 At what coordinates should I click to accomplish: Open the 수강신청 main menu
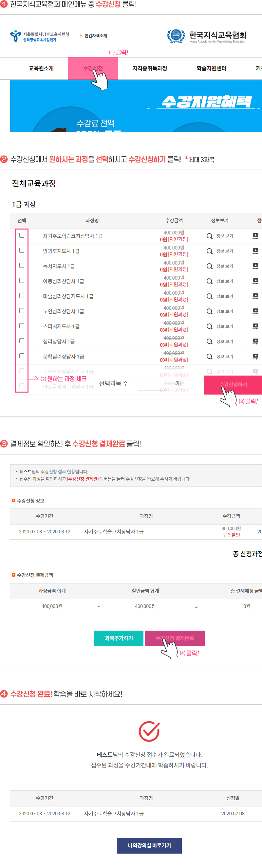[x=93, y=68]
